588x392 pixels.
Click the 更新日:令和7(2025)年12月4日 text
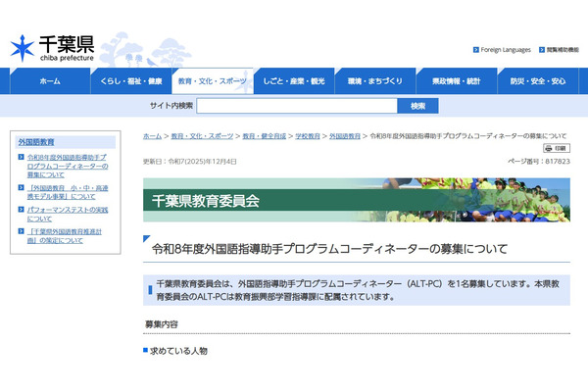[190, 162]
